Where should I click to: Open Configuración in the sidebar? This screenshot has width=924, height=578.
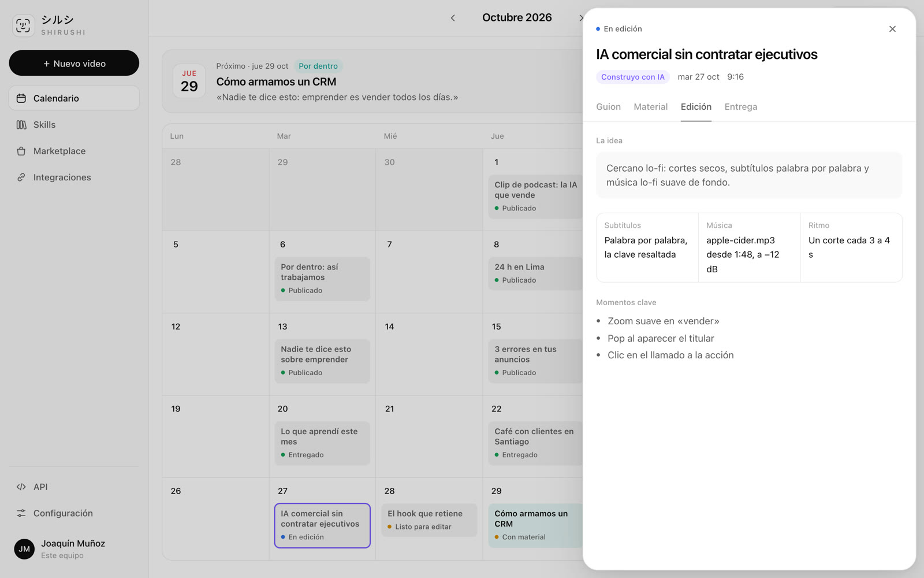click(74, 513)
